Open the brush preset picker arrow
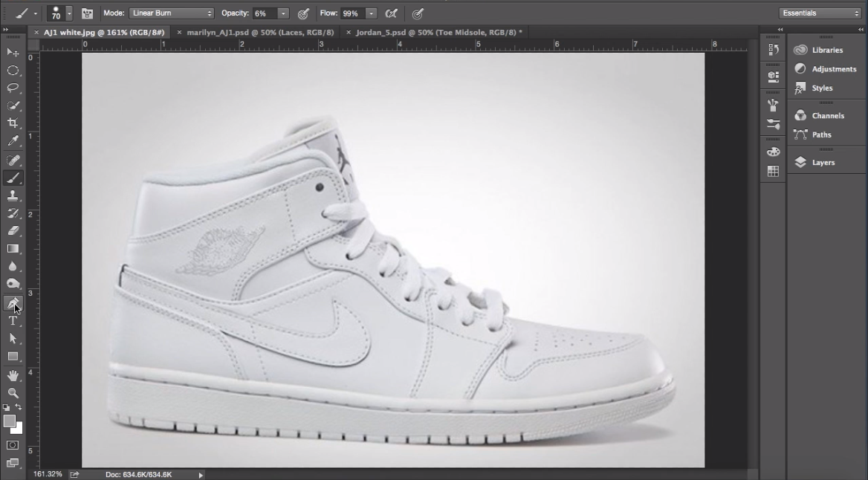 (69, 13)
